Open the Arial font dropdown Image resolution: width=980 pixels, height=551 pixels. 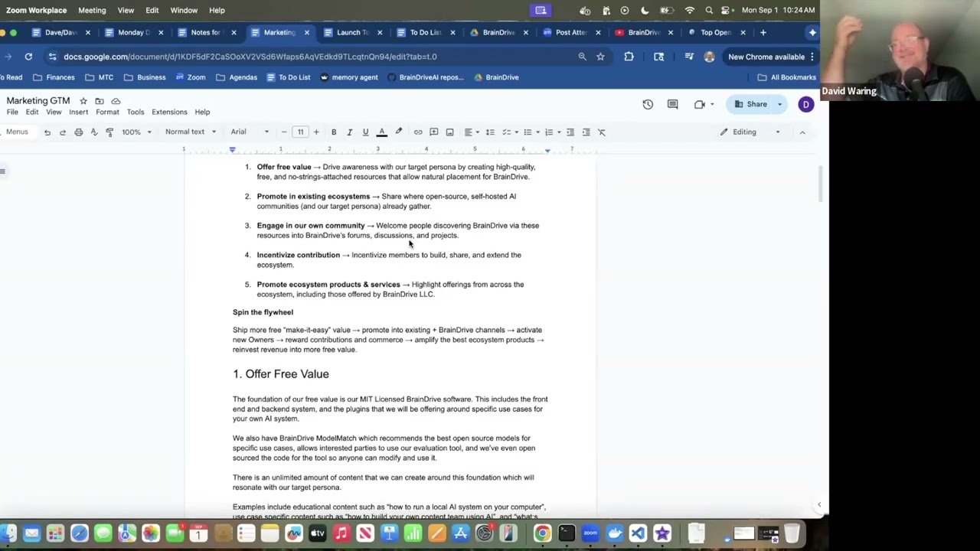250,132
